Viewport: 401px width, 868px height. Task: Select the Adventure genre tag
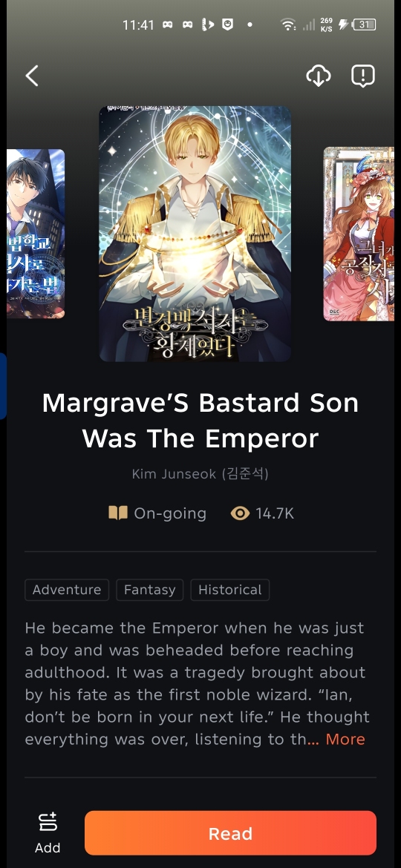pos(67,590)
